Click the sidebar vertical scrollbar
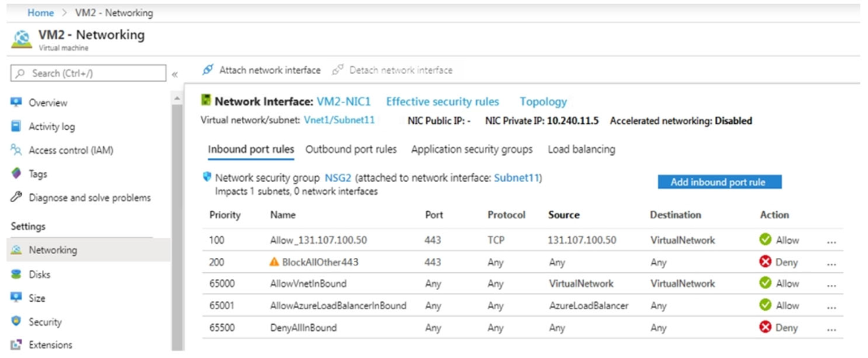 point(178,222)
